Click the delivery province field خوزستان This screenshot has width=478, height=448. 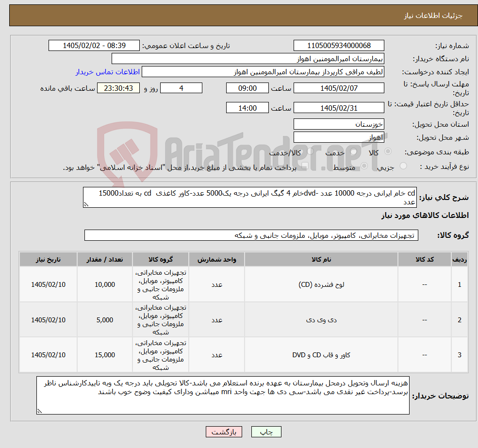(339, 124)
